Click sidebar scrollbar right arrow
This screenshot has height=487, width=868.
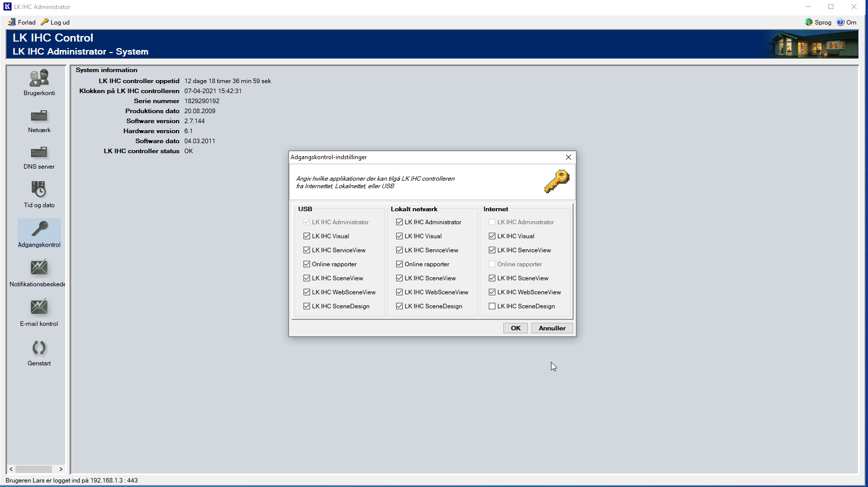pyautogui.click(x=61, y=469)
